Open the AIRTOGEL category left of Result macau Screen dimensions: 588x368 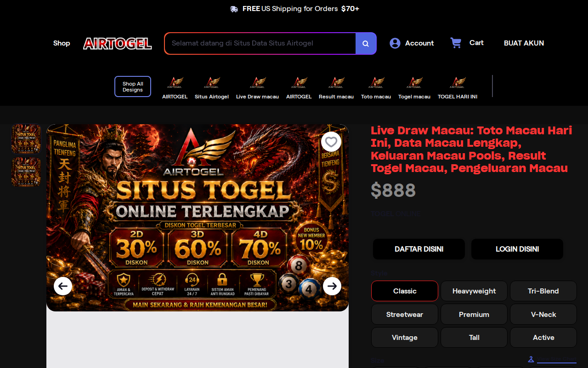(x=299, y=88)
